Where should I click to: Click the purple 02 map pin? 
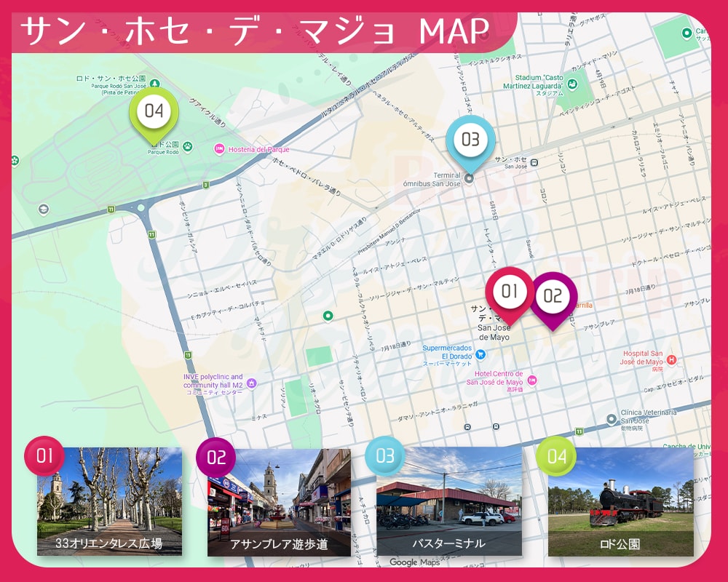(x=553, y=299)
